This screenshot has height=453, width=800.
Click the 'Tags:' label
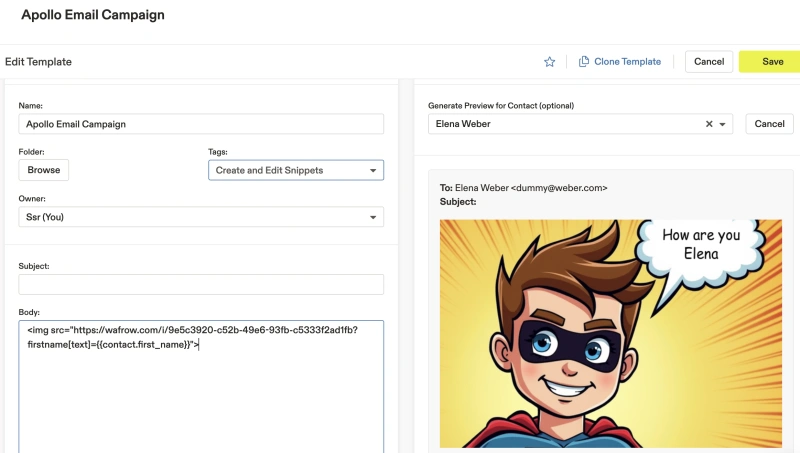(218, 152)
